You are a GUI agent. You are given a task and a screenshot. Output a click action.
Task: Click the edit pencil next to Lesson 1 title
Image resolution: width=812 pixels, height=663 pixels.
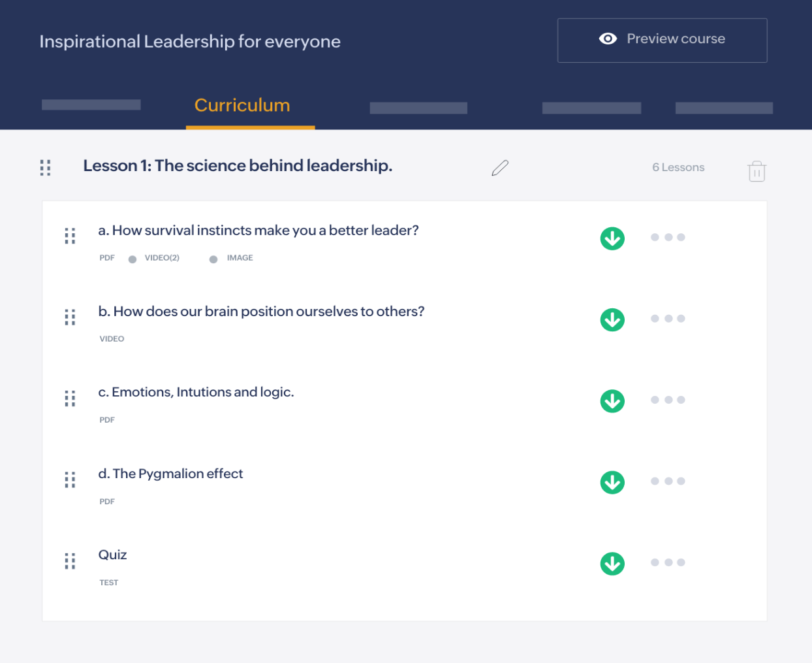click(x=499, y=168)
